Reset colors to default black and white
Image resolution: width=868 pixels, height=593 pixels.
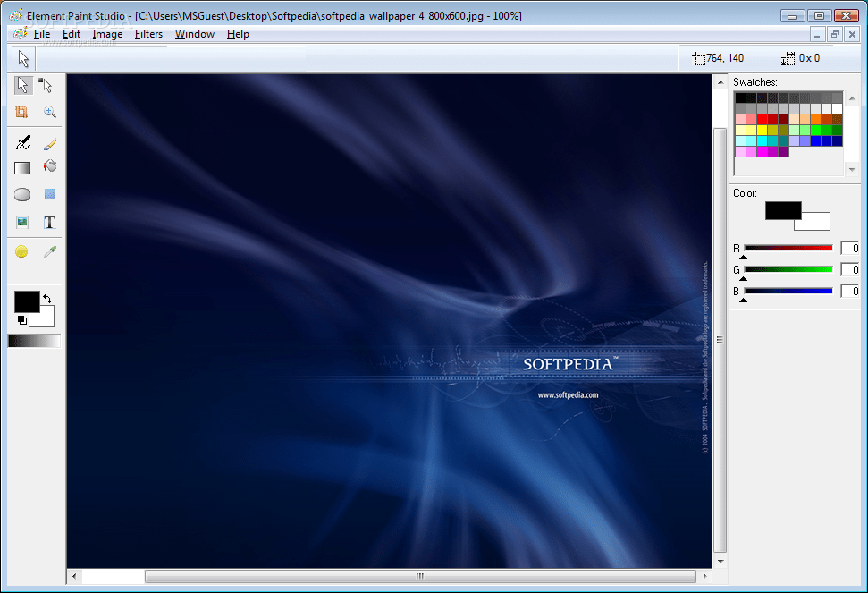(x=21, y=320)
